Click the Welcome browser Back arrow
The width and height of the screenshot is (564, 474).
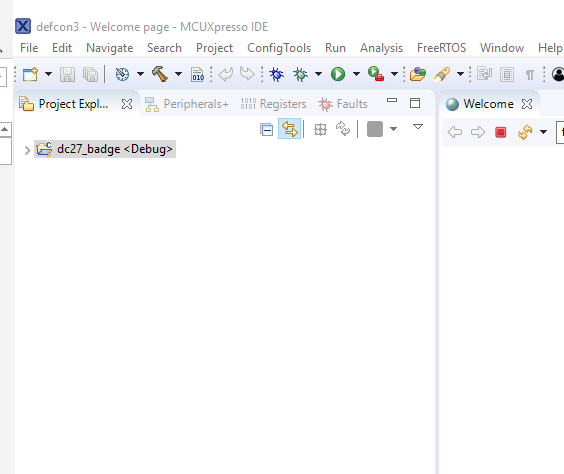pyautogui.click(x=455, y=132)
